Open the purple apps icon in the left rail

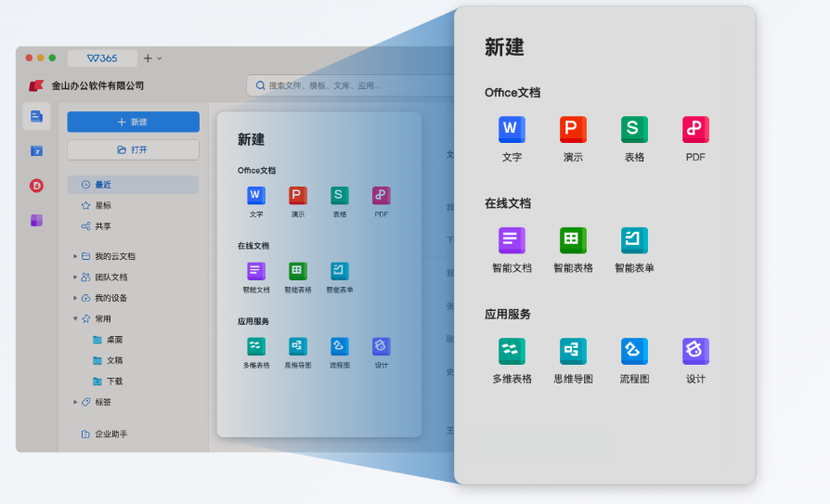pyautogui.click(x=36, y=220)
